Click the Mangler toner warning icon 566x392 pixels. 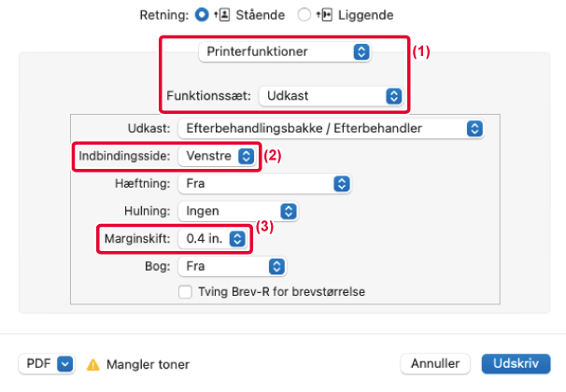click(x=93, y=365)
